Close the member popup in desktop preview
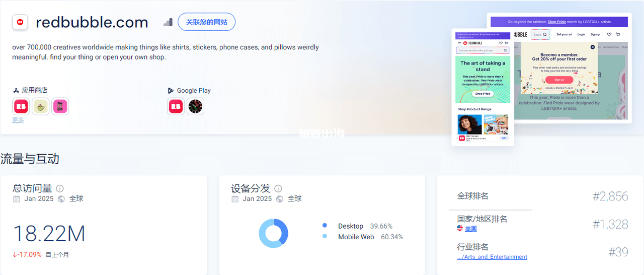644x275 pixels. [593, 47]
